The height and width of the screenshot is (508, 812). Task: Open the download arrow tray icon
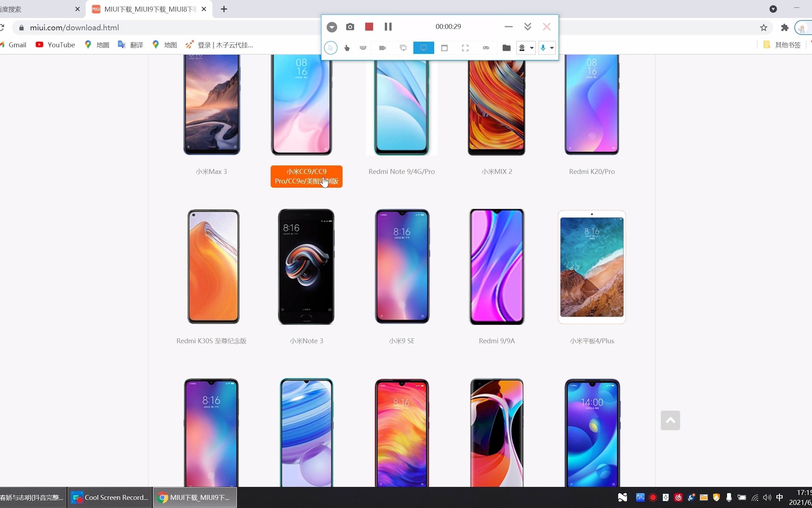click(x=666, y=497)
